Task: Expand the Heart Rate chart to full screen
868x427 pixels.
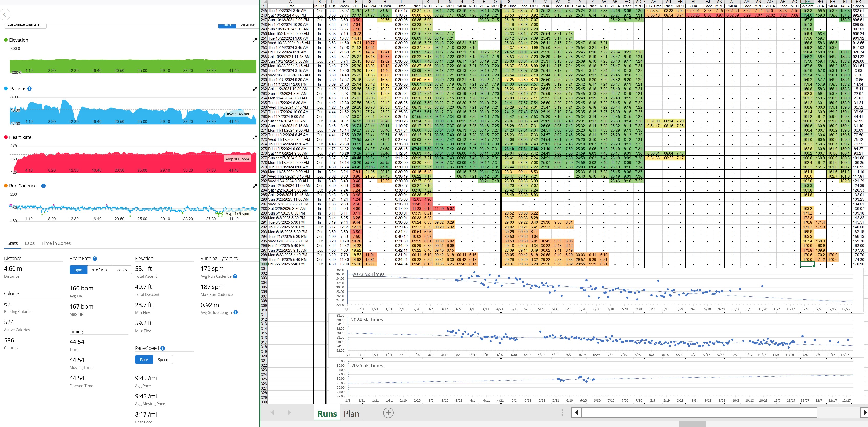Action: click(x=255, y=137)
